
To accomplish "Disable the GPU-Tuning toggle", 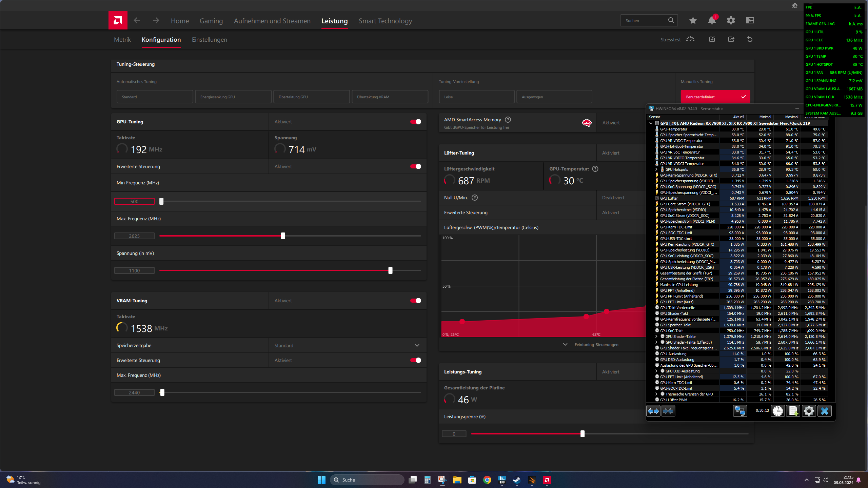I will click(x=416, y=122).
